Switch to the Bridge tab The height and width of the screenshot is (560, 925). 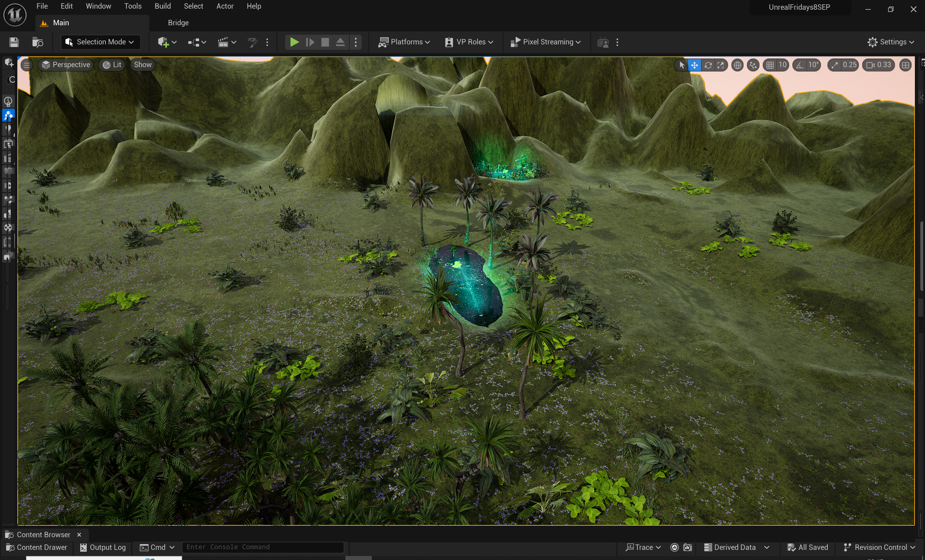pos(178,23)
